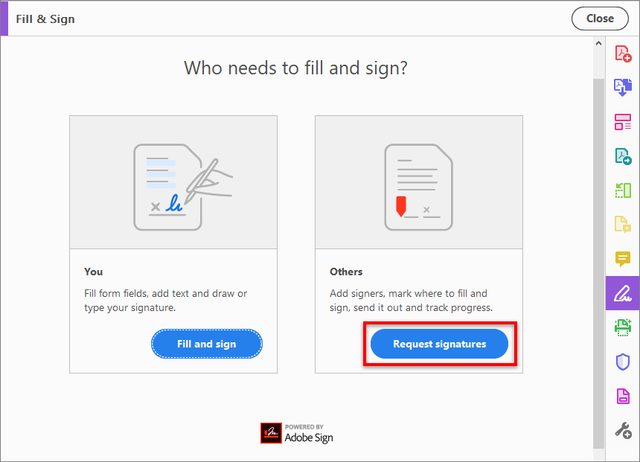Viewport: 640px width, 462px height.
Task: Open the Organize Pages pink icon
Action: pyautogui.click(x=623, y=122)
